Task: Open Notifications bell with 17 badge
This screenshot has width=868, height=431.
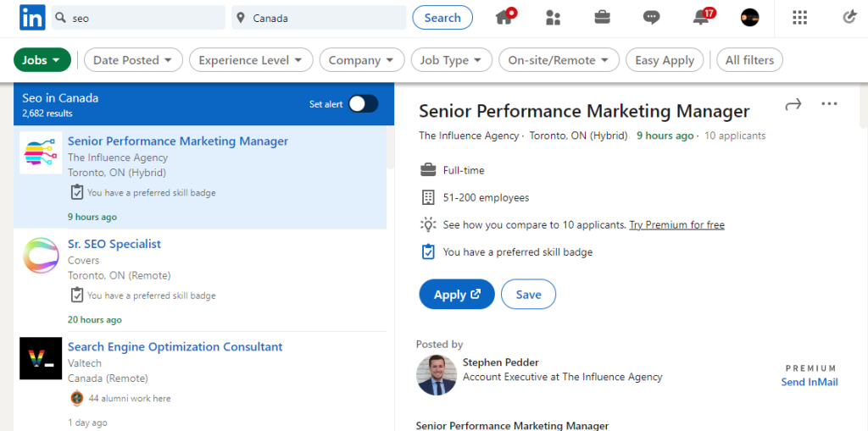Action: pos(701,18)
